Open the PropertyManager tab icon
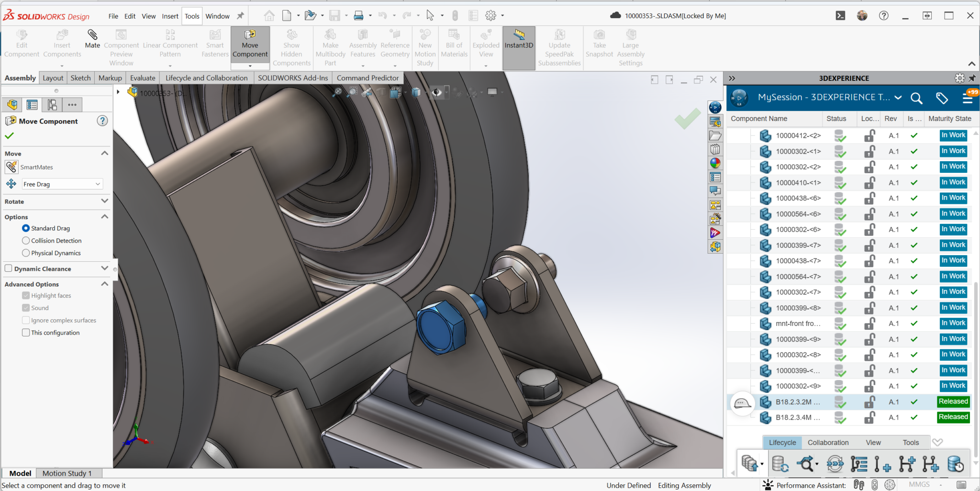This screenshot has width=980, height=491. point(32,104)
